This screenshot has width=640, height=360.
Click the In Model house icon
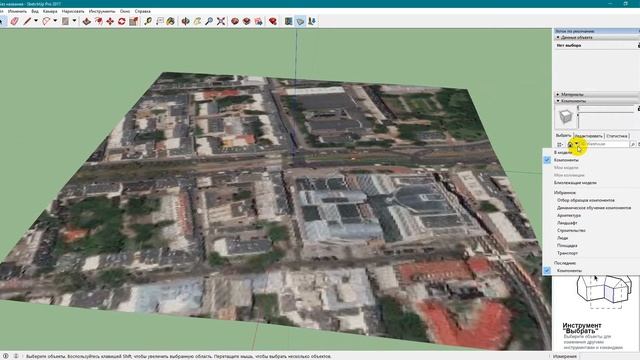coord(570,144)
